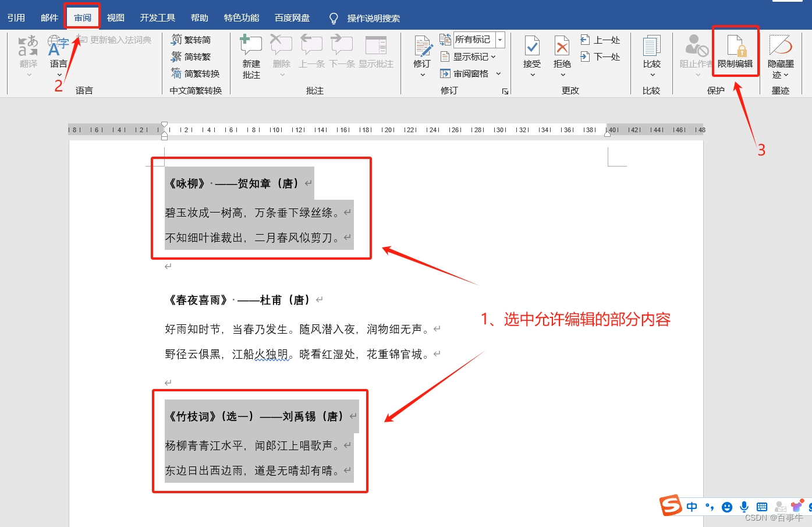The height and width of the screenshot is (527, 812).
Task: Open the 开发工具 ribbon tab
Action: pos(157,17)
